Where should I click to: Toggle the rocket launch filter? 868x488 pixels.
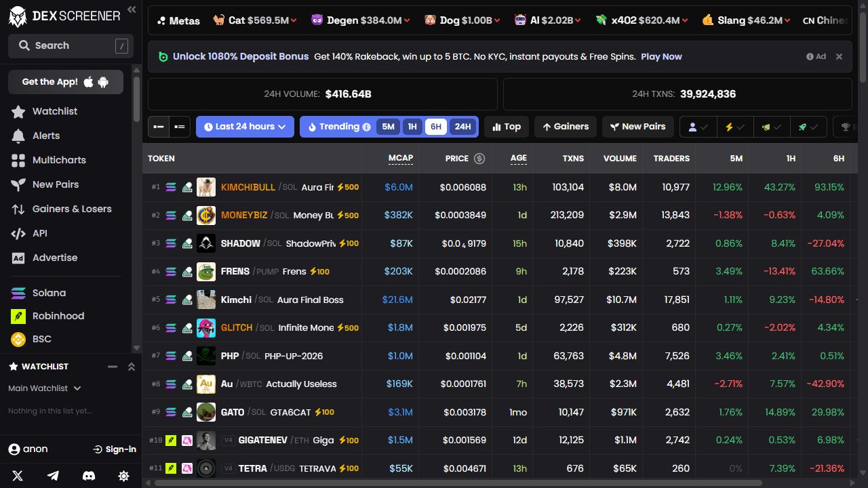(x=808, y=127)
